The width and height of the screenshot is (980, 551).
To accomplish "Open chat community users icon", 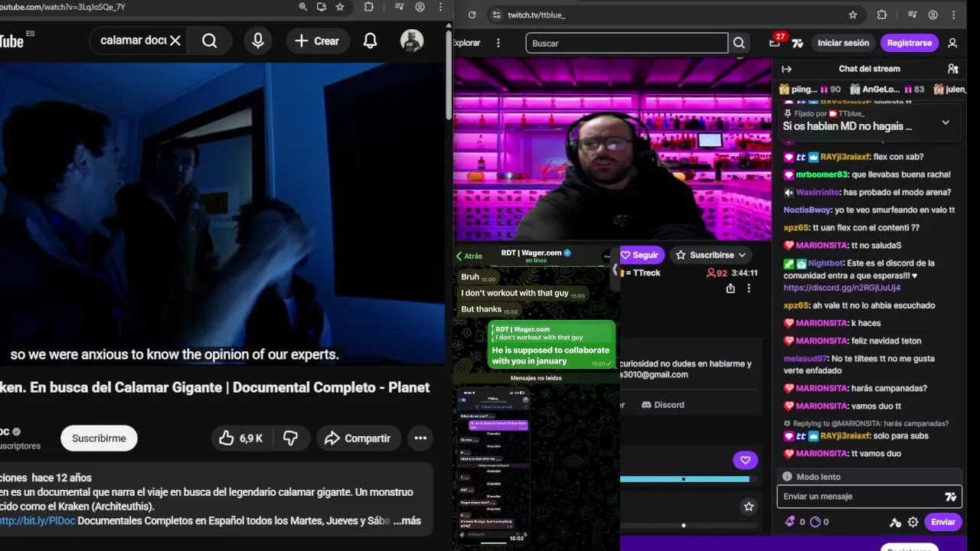I will (x=952, y=69).
